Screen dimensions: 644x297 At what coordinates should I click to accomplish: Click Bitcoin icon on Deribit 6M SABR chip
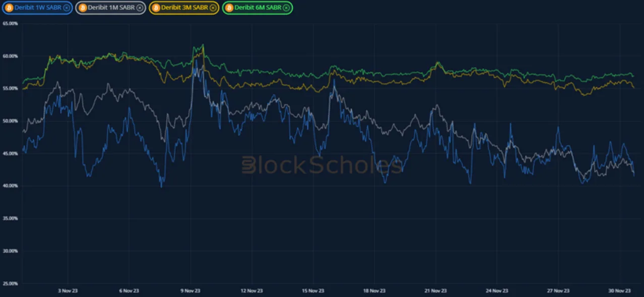coord(229,8)
